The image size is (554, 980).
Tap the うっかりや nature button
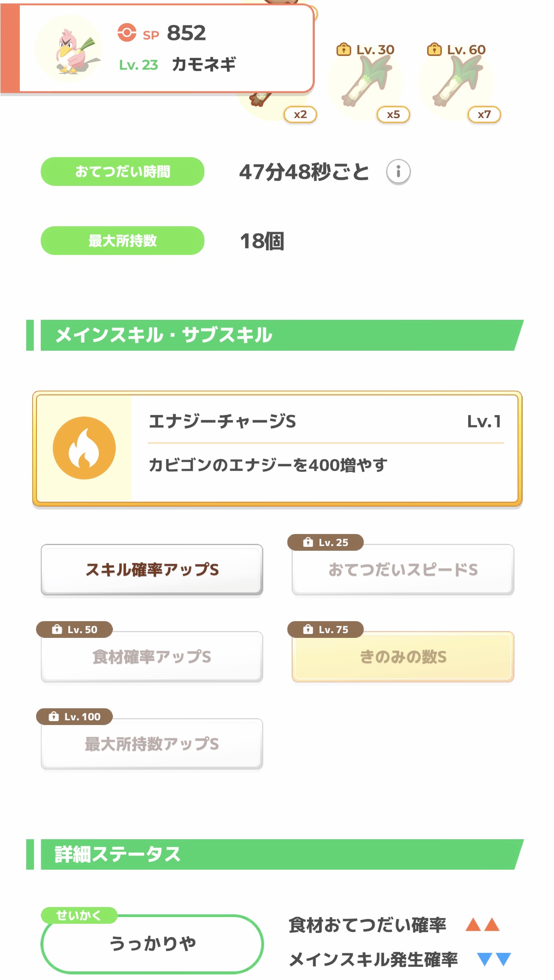click(x=152, y=944)
